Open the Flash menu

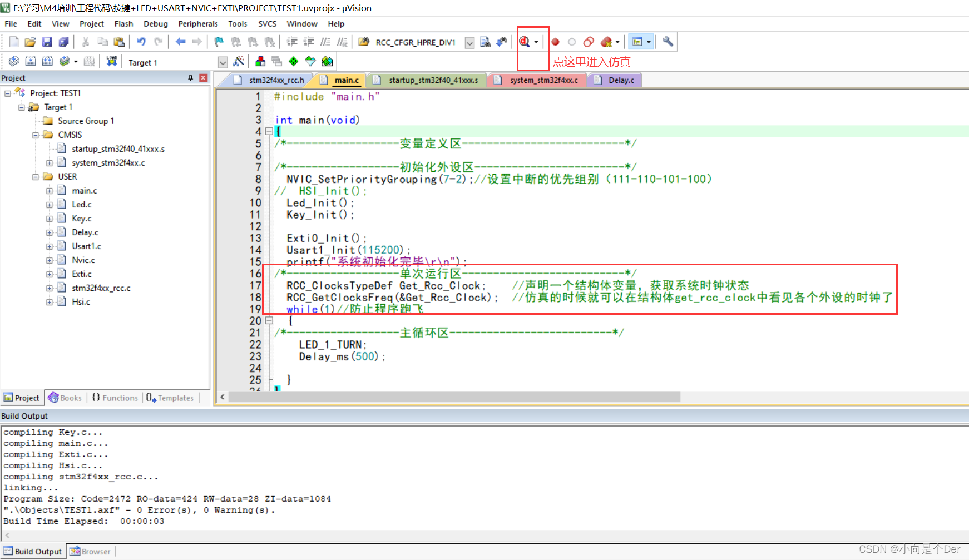pos(123,24)
